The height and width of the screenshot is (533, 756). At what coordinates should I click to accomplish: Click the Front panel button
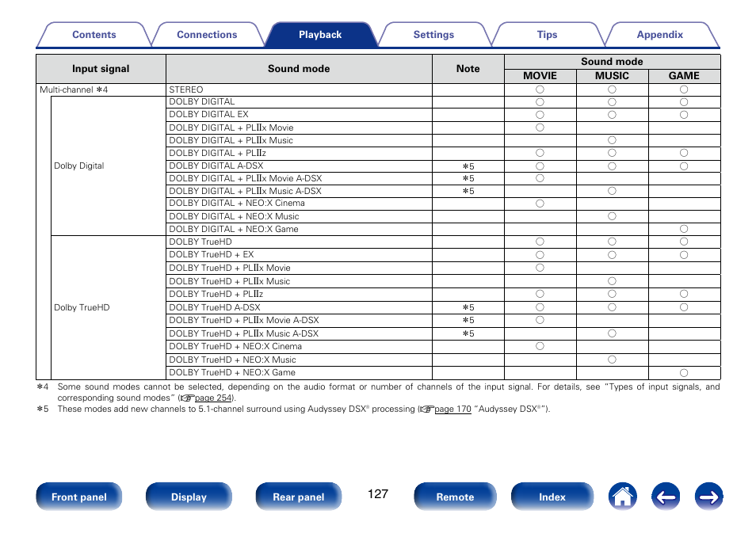(79, 497)
